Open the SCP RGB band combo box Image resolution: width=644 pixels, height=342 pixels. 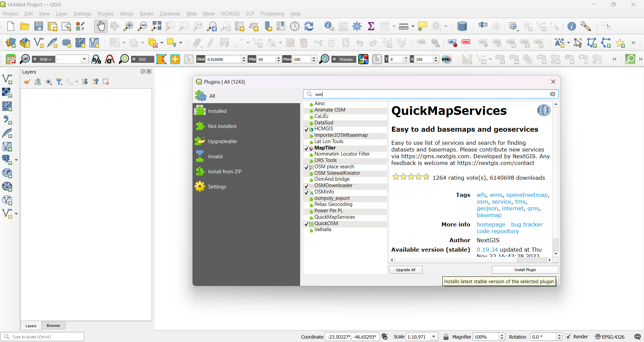72,59
